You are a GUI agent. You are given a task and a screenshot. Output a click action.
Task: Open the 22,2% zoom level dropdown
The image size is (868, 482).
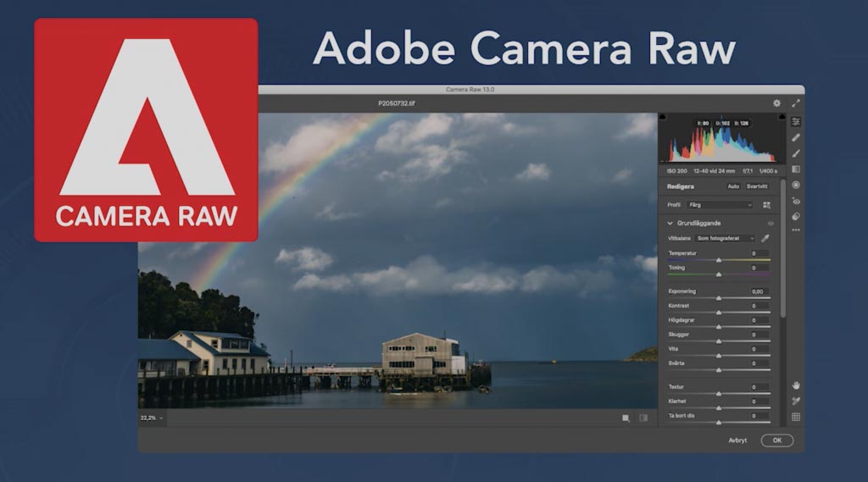151,418
